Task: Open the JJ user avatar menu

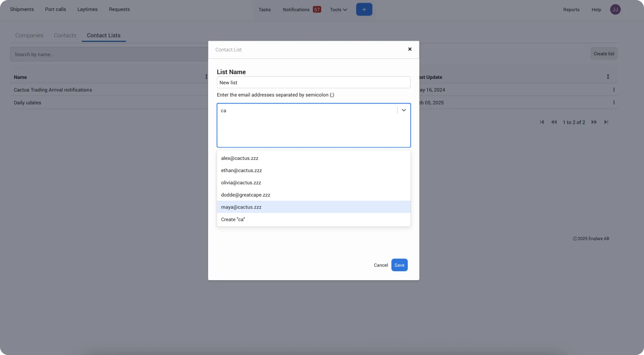Action: (615, 9)
